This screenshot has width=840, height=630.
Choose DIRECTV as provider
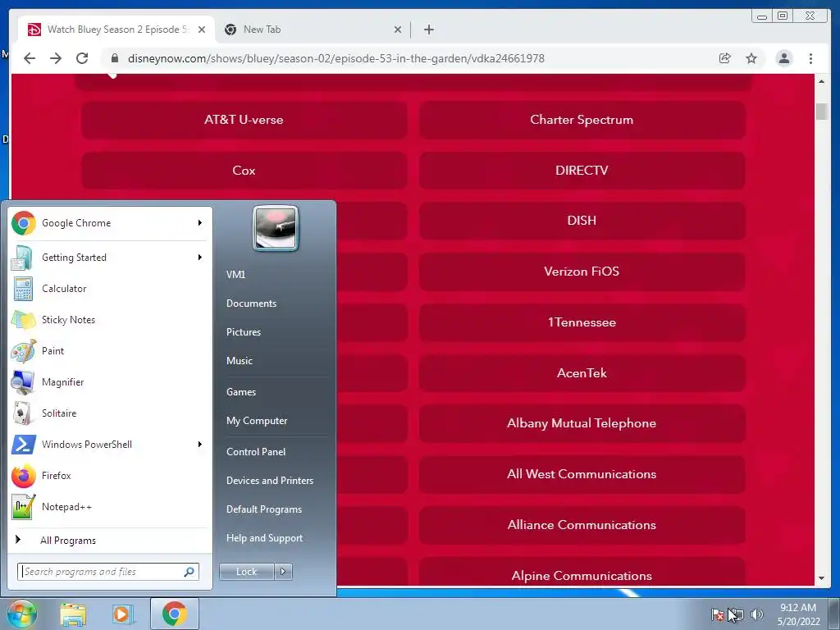[582, 171]
